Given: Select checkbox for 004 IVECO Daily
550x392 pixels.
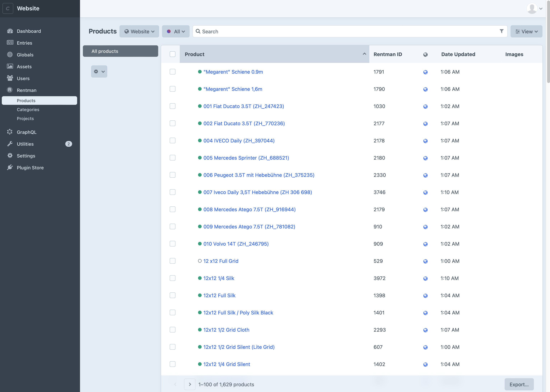Looking at the screenshot, I should tap(173, 140).
